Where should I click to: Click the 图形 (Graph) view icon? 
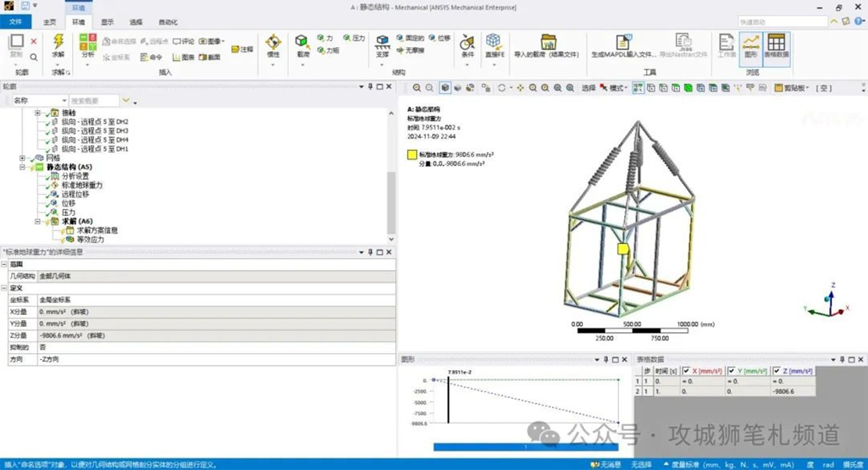(750, 44)
